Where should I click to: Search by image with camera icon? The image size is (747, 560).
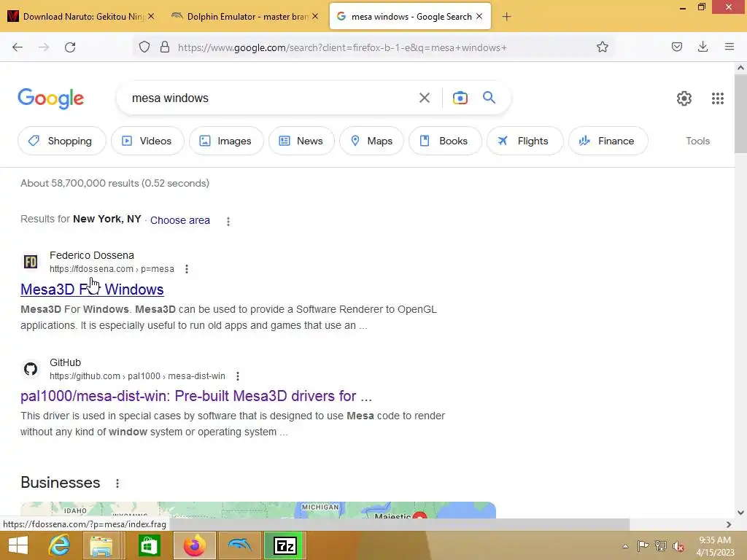point(460,98)
